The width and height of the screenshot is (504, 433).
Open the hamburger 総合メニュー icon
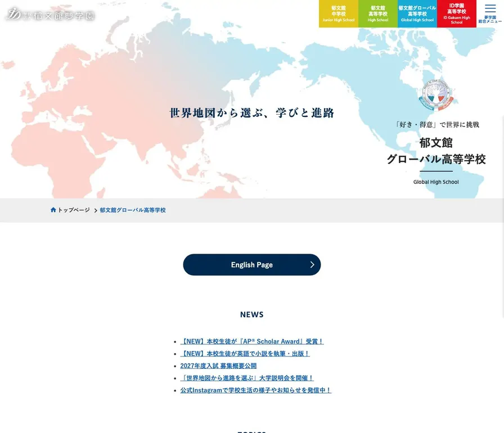pyautogui.click(x=490, y=13)
